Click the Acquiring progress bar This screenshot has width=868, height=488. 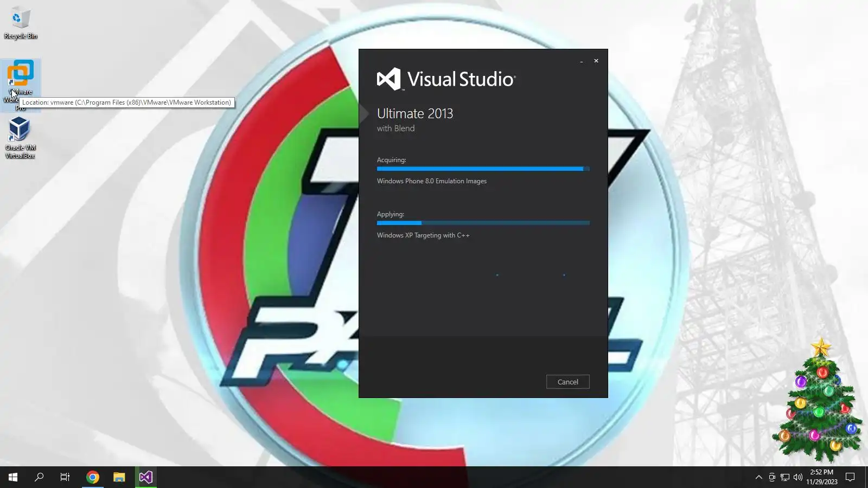pyautogui.click(x=483, y=169)
